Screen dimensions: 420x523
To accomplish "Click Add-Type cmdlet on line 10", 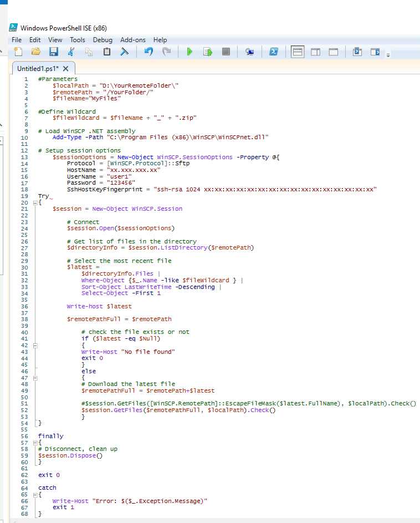I will click(x=66, y=138).
